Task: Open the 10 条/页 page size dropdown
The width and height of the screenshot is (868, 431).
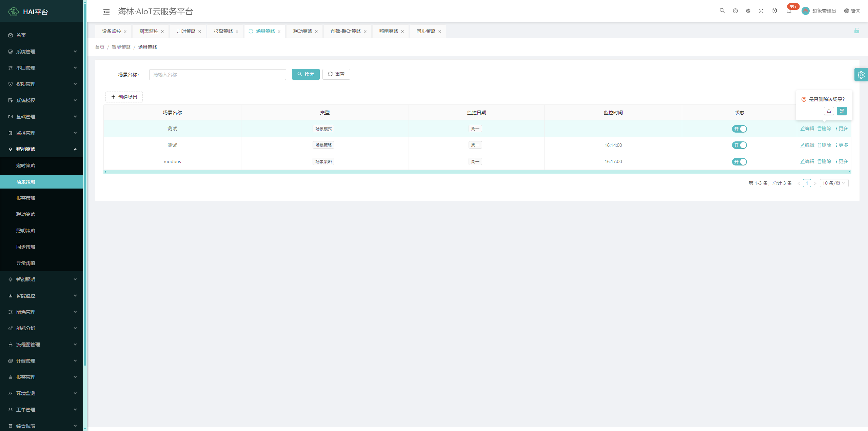Action: [834, 183]
